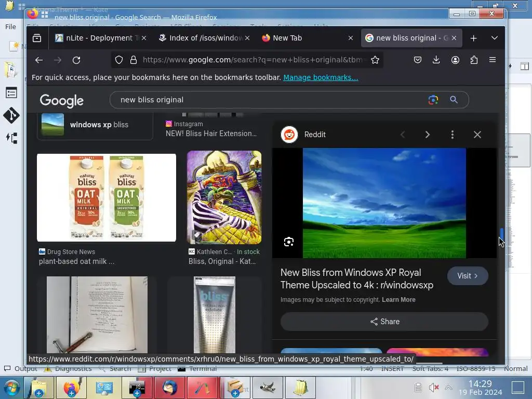Select the 'windows xp bliss' suggestion chip
The height and width of the screenshot is (399, 532).
click(95, 125)
